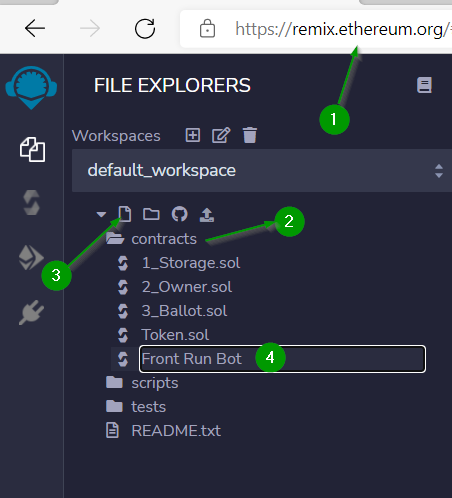Screen dimensions: 452x498
Task: Create a new workspace with plus icon
Action: coord(193,135)
